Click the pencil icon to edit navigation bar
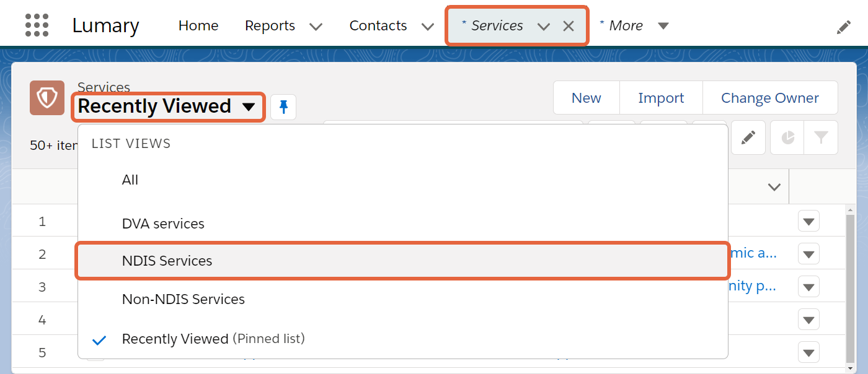The image size is (868, 374). coord(843,27)
